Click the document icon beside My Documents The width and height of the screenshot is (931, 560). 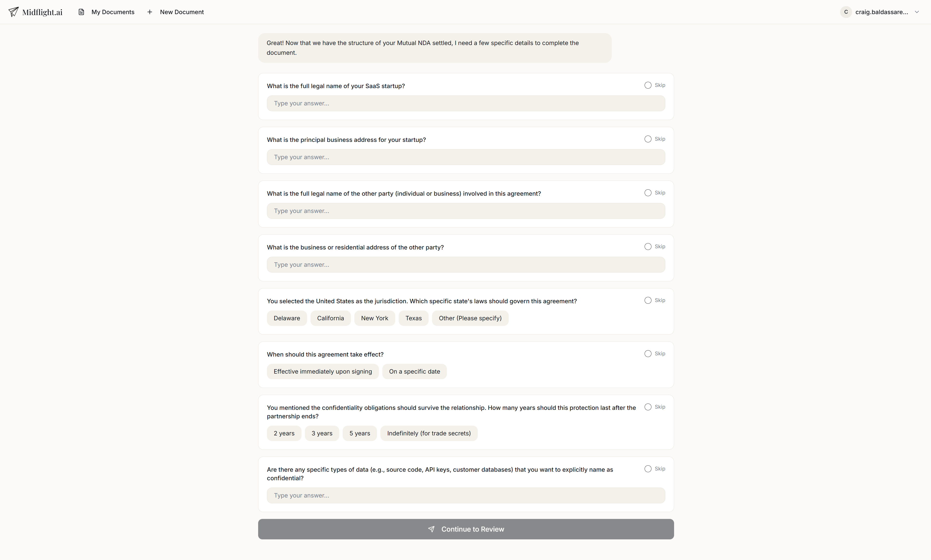(x=81, y=12)
